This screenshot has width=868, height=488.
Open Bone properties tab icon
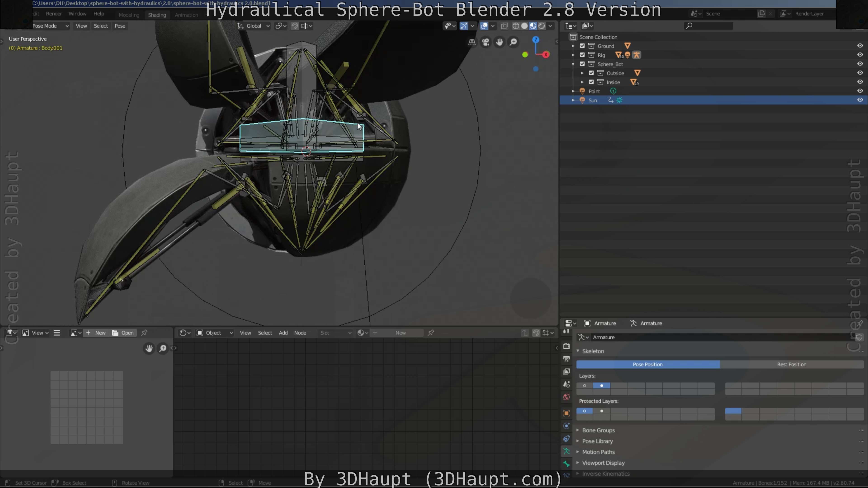566,464
